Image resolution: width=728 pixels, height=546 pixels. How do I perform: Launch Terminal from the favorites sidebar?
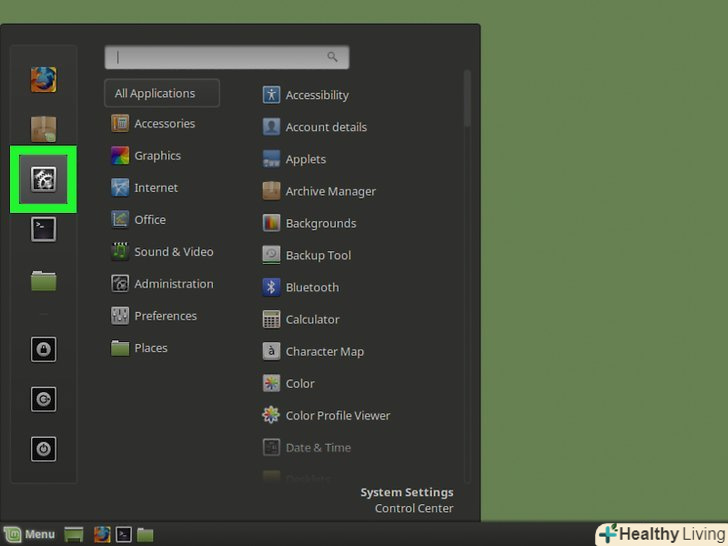tap(43, 229)
